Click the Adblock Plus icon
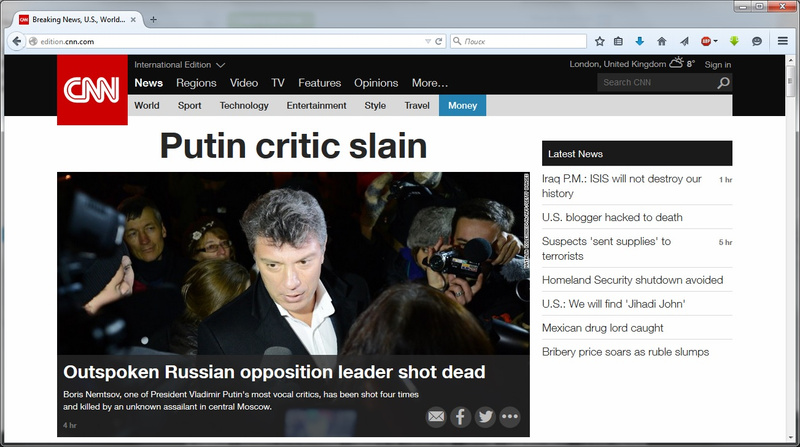 [707, 41]
